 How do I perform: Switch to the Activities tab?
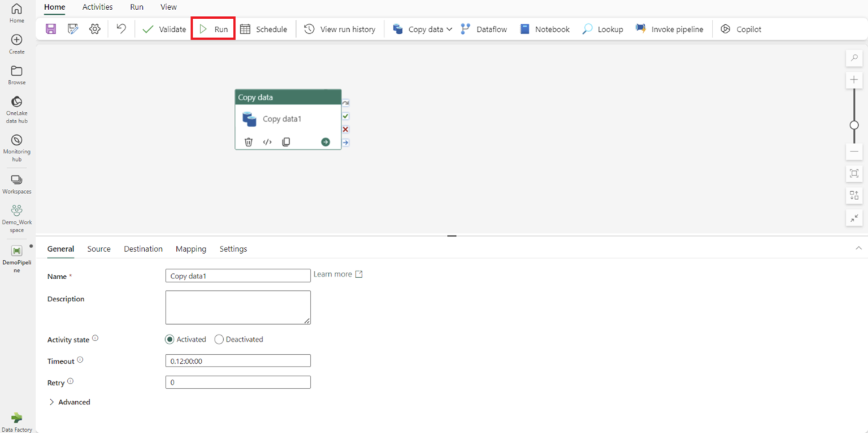pyautogui.click(x=97, y=7)
